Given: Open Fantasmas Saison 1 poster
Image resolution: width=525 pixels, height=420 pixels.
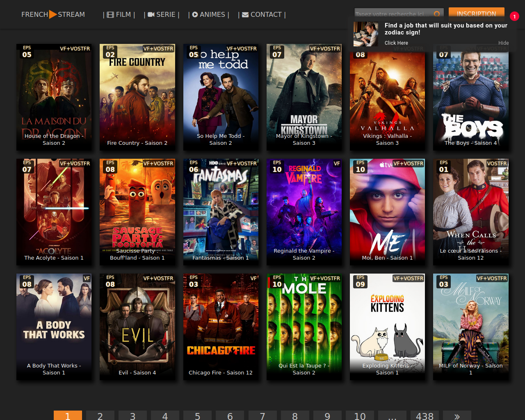Looking at the screenshot, I should point(221,212).
